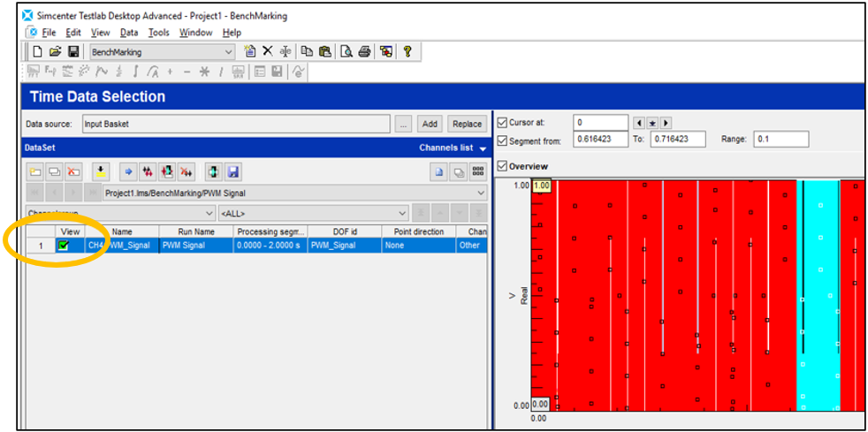Click the Data source Input Basket field
This screenshot has width=868, height=432.
[236, 124]
